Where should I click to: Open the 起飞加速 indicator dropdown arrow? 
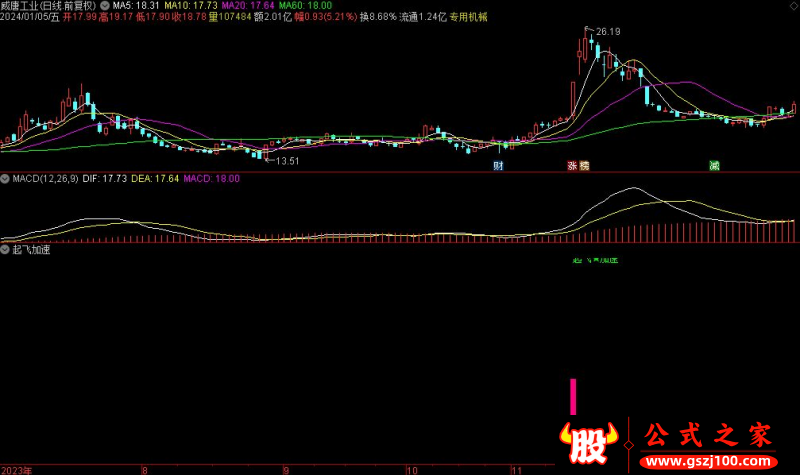point(5,249)
